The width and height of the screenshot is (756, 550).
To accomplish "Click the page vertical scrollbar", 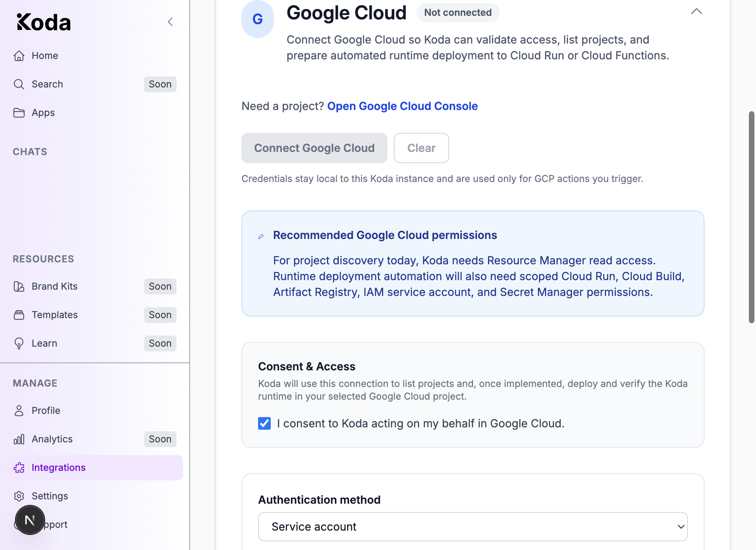I will pos(751,217).
